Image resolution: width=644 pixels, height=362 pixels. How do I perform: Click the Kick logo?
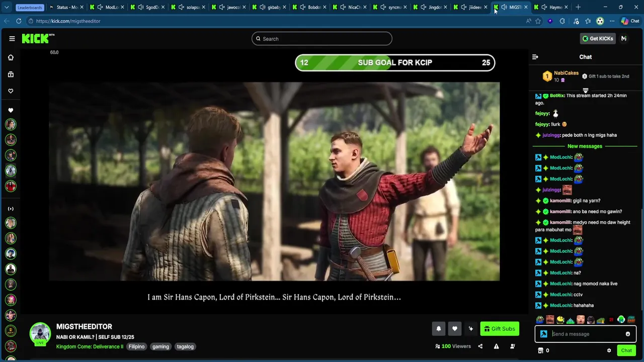tap(38, 39)
